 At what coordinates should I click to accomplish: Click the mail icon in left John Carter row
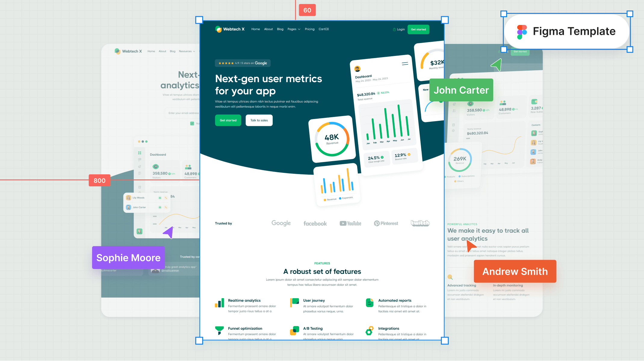[x=160, y=207]
